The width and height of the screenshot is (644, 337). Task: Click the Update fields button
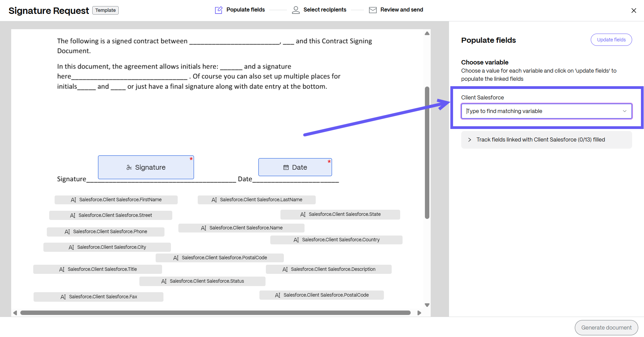611,40
